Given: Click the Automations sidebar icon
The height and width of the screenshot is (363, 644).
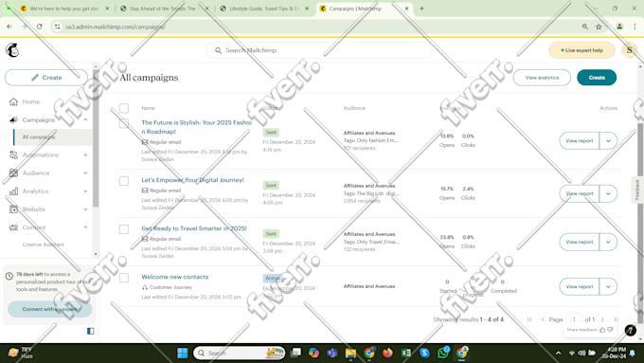Looking at the screenshot, I should point(13,155).
